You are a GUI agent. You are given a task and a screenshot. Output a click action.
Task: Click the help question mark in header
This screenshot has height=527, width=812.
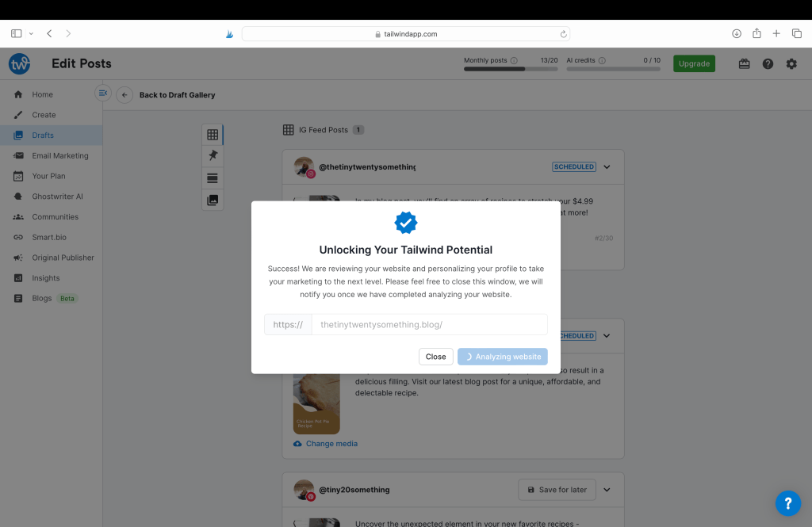click(x=768, y=64)
